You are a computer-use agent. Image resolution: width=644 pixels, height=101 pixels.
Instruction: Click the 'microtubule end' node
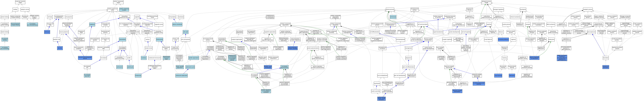87,67
